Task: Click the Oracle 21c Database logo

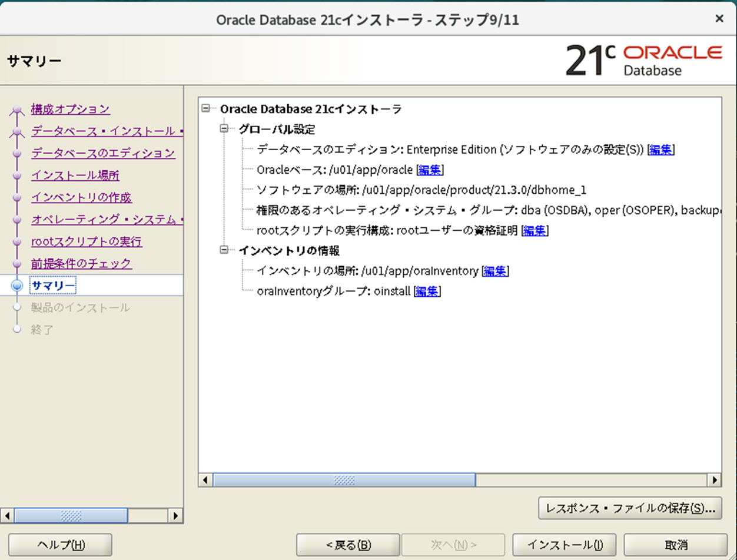Action: [x=644, y=60]
